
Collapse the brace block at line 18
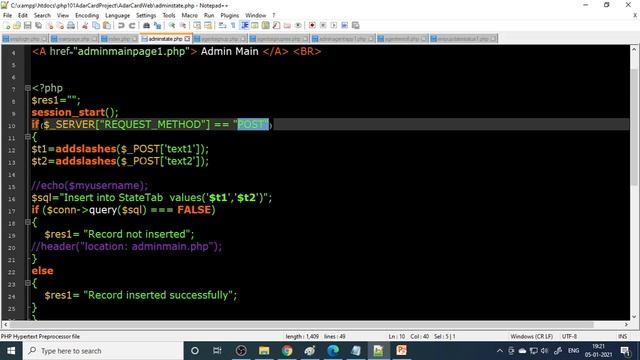click(x=28, y=222)
